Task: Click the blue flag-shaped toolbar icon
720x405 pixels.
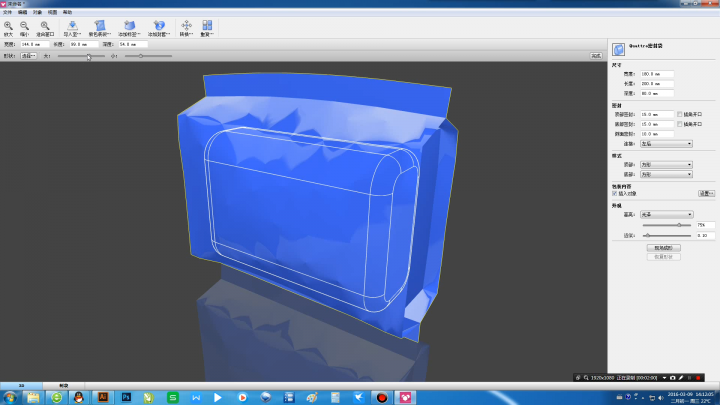Action: [x=100, y=26]
